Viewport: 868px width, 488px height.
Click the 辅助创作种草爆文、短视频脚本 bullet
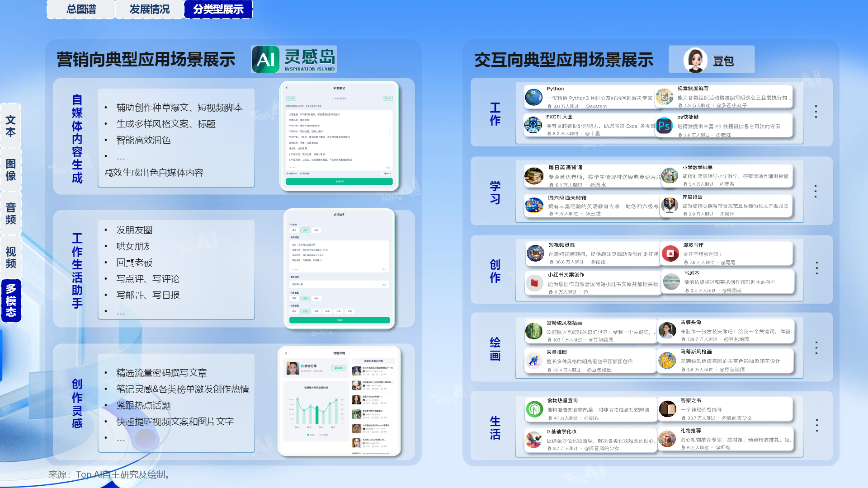179,108
